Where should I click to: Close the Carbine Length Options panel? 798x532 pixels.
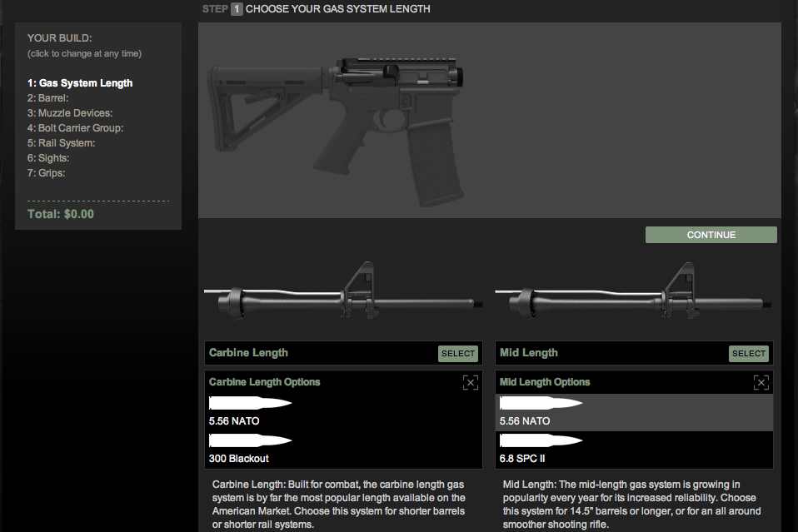coord(471,382)
